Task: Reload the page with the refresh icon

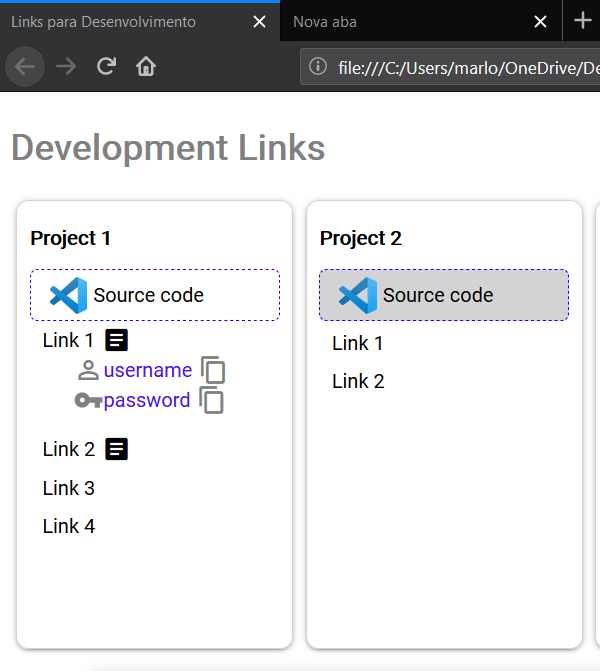Action: [106, 66]
